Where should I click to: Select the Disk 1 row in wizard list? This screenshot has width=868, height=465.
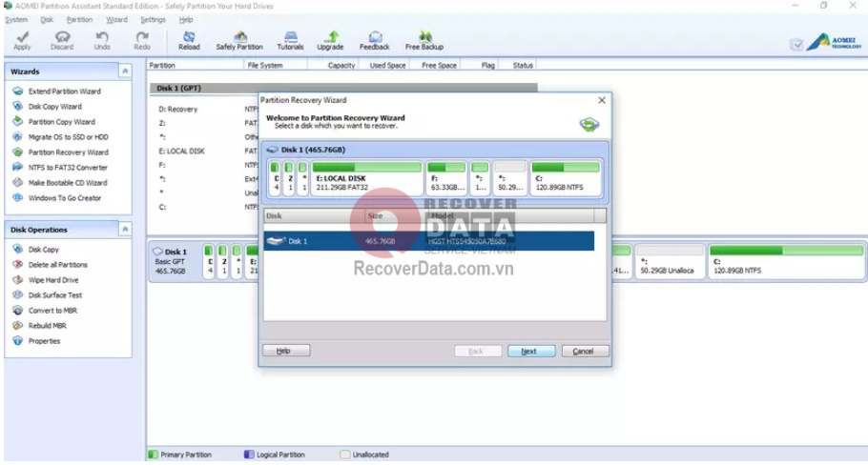(x=428, y=241)
